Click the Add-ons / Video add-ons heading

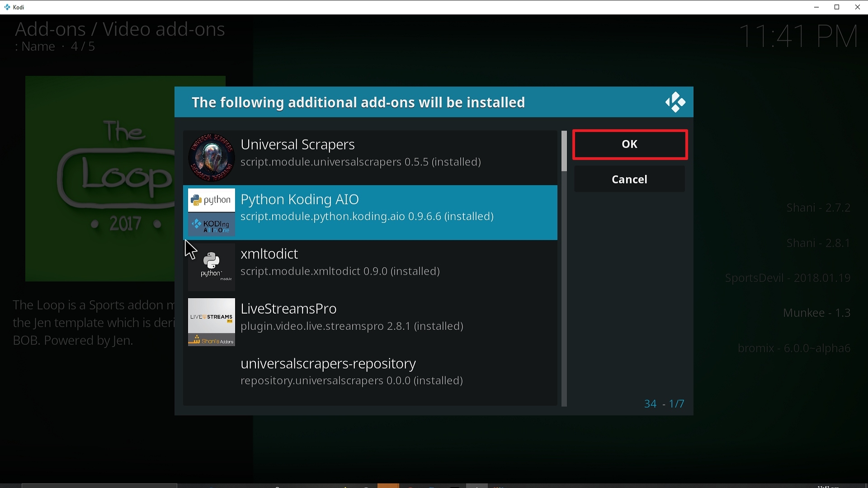coord(120,29)
